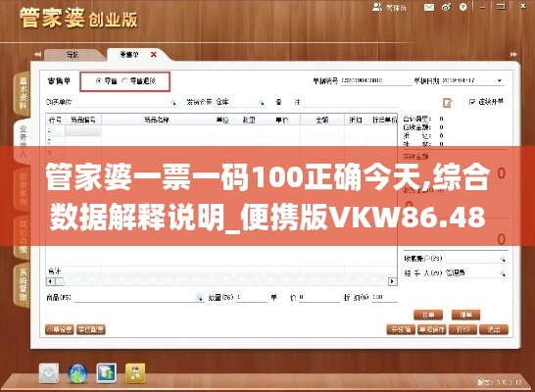Click the table scroll-left arrow
This screenshot has width=535, height=392.
(x=50, y=281)
